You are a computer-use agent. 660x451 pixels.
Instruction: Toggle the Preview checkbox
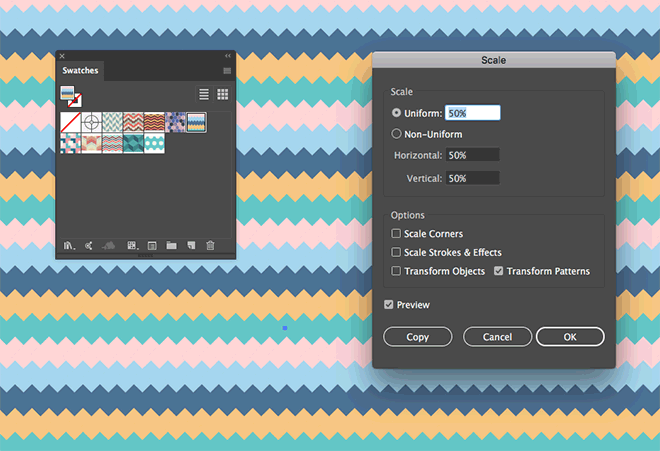pos(389,304)
